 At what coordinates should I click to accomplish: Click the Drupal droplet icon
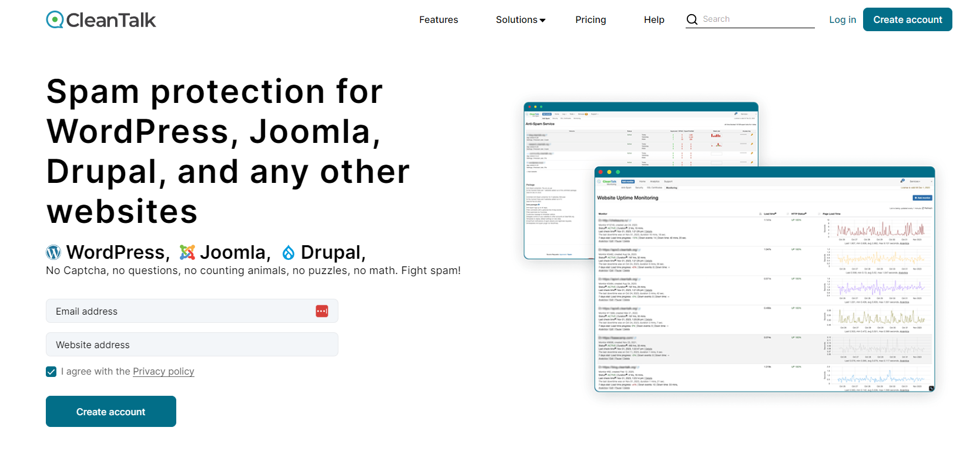tap(288, 252)
